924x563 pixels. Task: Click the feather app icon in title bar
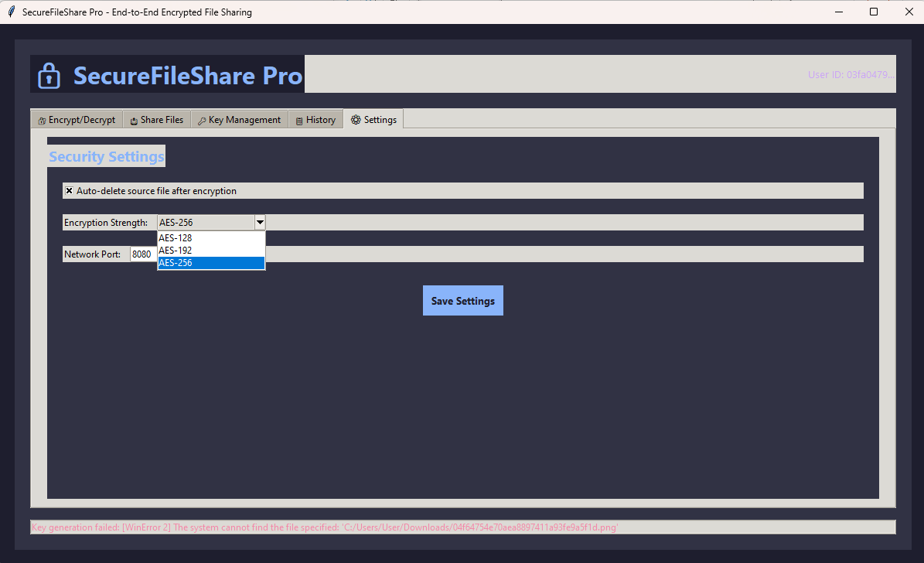(x=11, y=12)
